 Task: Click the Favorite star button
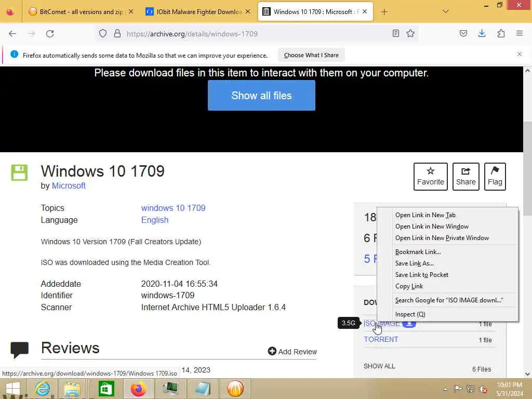(431, 177)
